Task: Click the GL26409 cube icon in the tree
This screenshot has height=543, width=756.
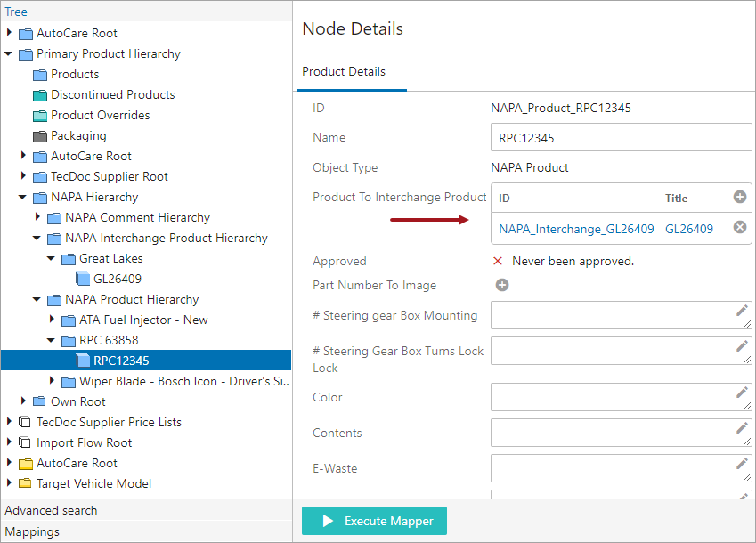Action: (83, 279)
